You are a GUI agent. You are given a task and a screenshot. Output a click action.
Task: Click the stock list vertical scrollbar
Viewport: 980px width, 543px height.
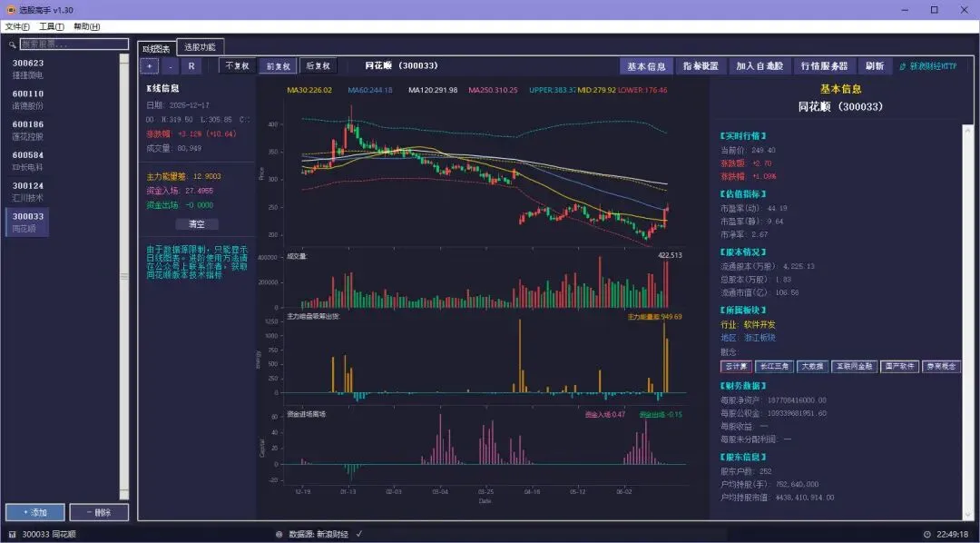[x=123, y=277]
